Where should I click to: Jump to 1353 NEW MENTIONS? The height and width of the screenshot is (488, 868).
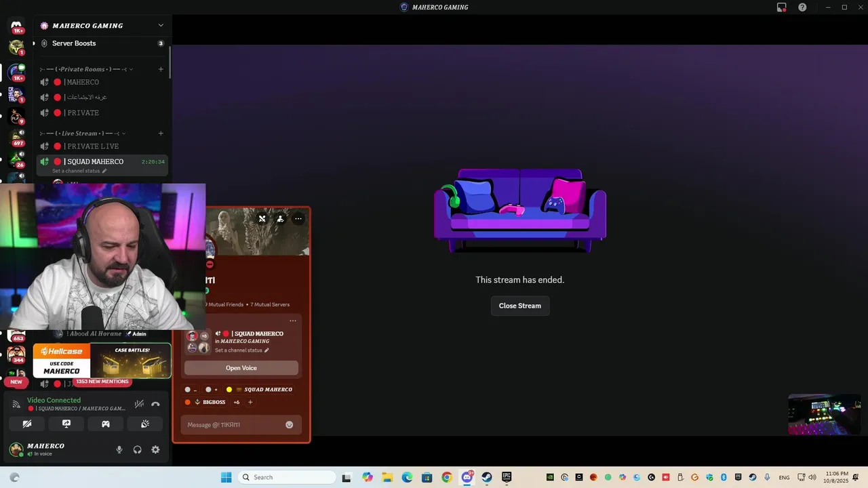[x=102, y=382]
